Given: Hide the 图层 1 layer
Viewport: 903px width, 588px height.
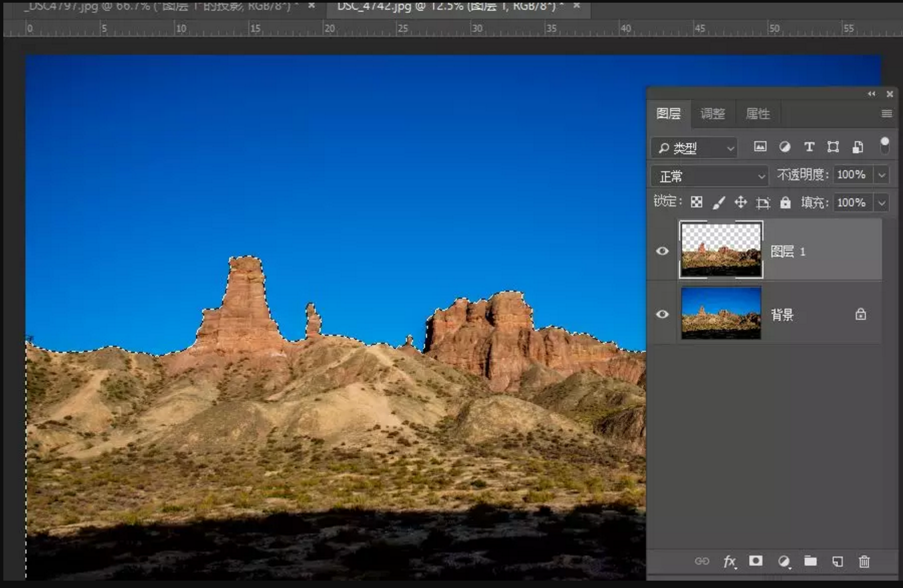Looking at the screenshot, I should pos(662,252).
